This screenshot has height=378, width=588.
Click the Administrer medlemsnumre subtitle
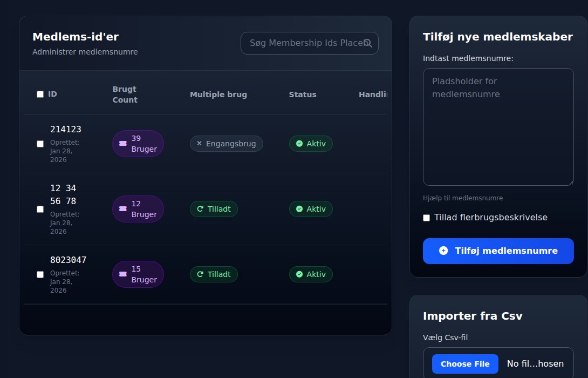85,52
